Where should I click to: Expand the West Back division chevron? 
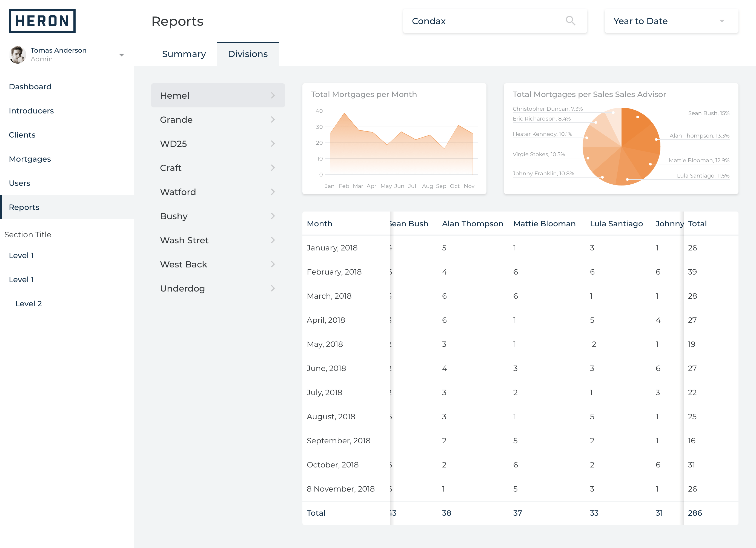click(x=273, y=264)
